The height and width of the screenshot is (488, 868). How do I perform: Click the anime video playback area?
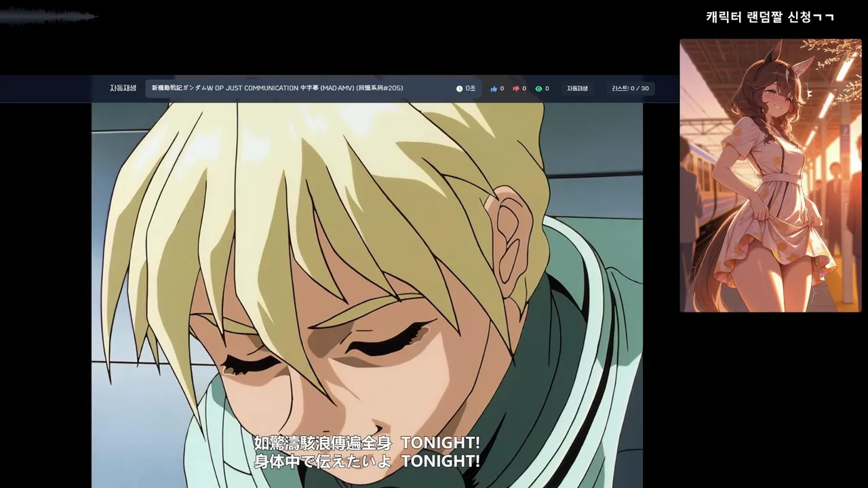point(367,295)
